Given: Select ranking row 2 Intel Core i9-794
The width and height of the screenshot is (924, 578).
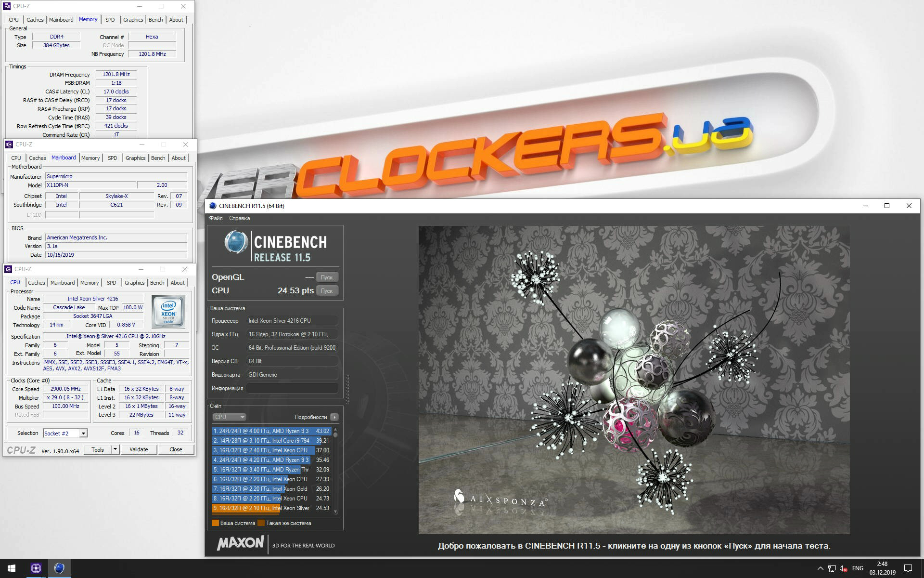Looking at the screenshot, I should click(271, 441).
